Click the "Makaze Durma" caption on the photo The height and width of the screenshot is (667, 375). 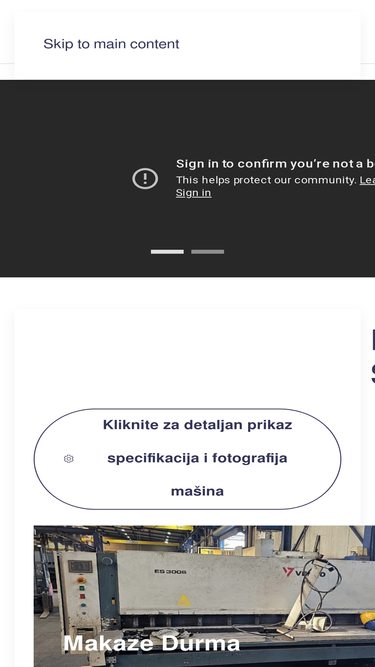[151, 643]
